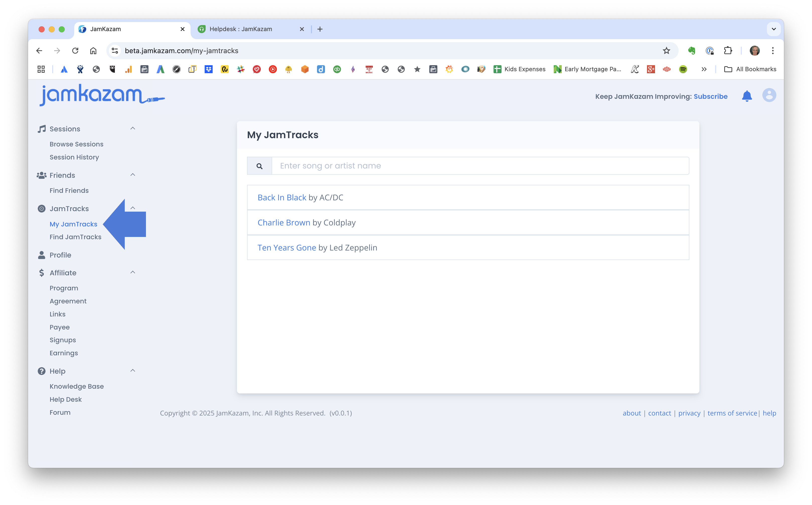This screenshot has width=812, height=505.
Task: Click the browser home icon
Action: click(x=93, y=51)
